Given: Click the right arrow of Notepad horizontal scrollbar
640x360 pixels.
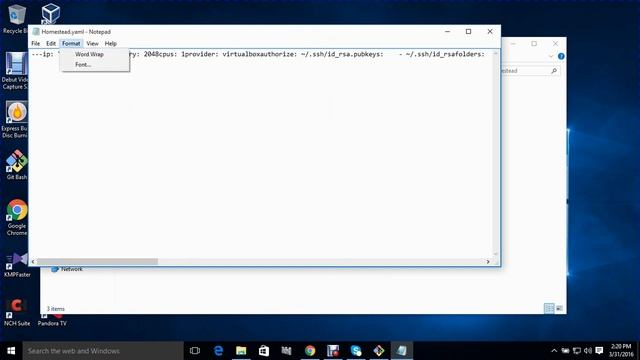Looking at the screenshot, I should click(x=488, y=262).
